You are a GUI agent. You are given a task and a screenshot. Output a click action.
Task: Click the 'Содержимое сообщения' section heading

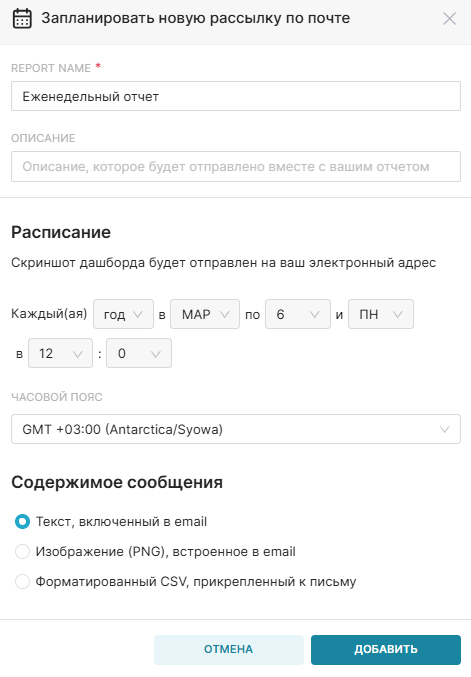point(117,482)
